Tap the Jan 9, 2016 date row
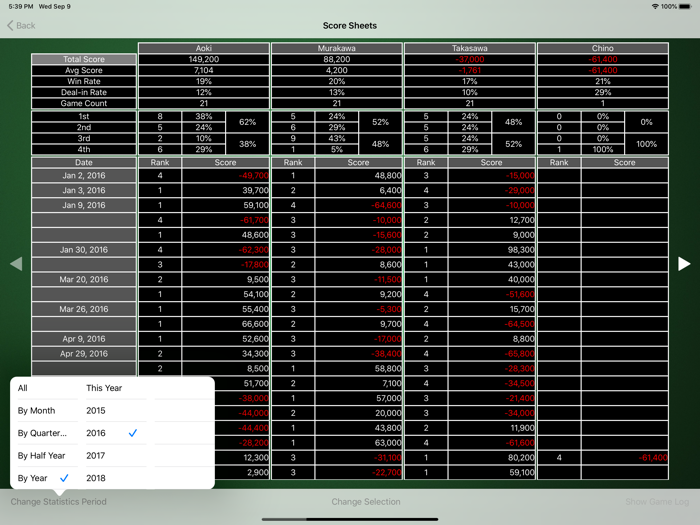This screenshot has height=525, width=700. (x=83, y=205)
